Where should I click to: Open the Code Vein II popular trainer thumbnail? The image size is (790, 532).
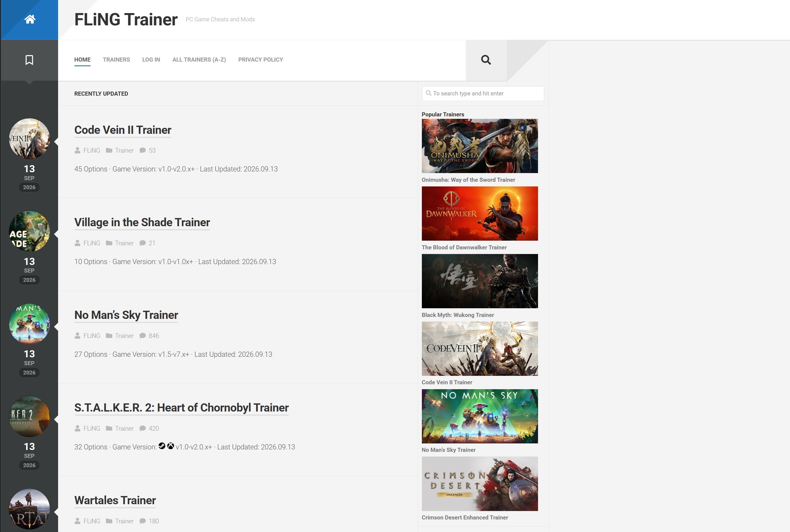(480, 349)
